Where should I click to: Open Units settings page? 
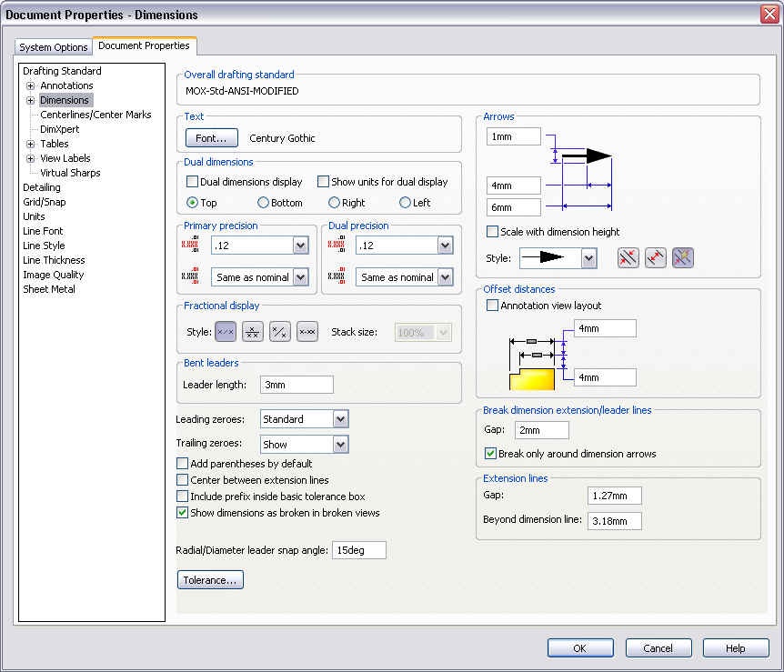point(34,216)
